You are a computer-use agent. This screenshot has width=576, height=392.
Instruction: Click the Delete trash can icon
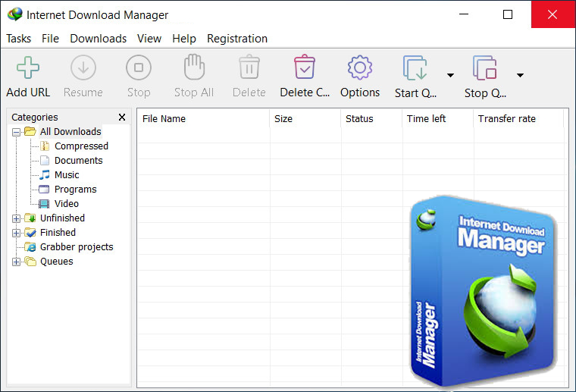point(249,67)
